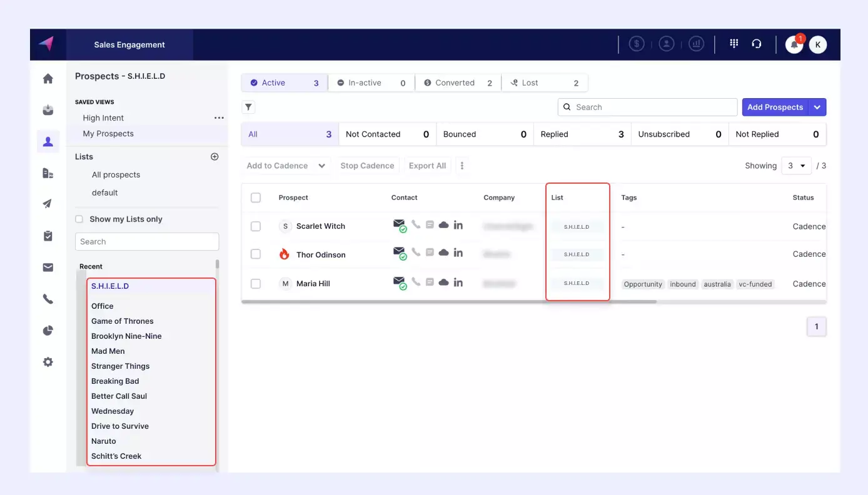This screenshot has width=868, height=495.
Task: Filter by Unsubscribed status
Action: pos(680,134)
